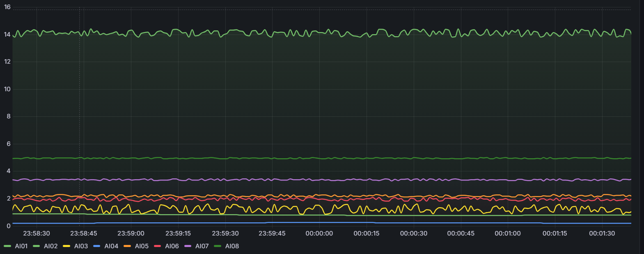644x254 pixels.
Task: Click the AI06 legend label
Action: point(172,246)
